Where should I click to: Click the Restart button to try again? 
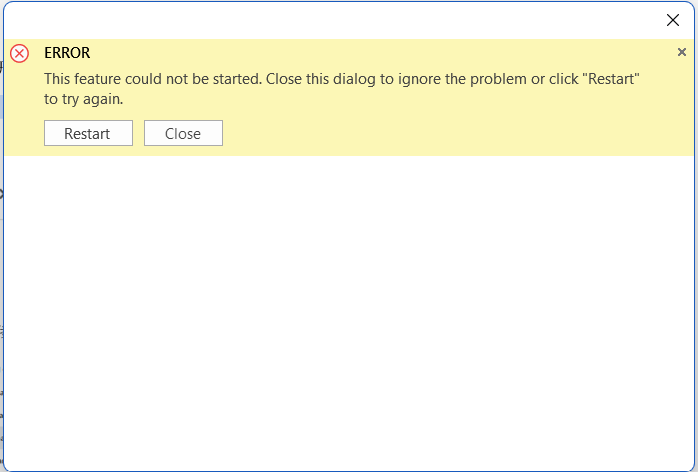(x=88, y=133)
